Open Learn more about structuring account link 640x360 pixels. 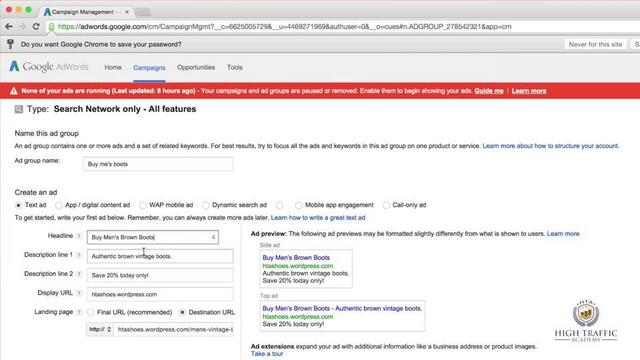coord(550,146)
